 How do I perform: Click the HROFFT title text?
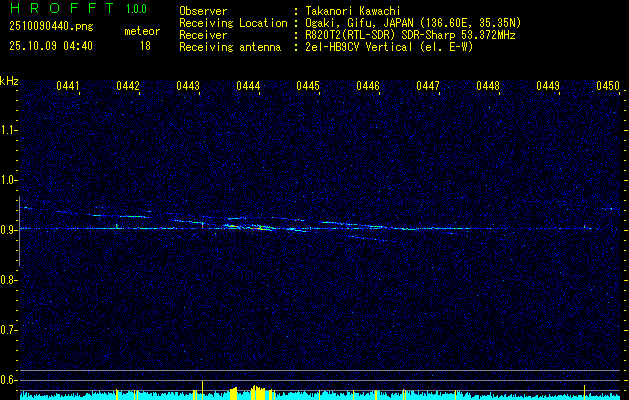point(62,9)
